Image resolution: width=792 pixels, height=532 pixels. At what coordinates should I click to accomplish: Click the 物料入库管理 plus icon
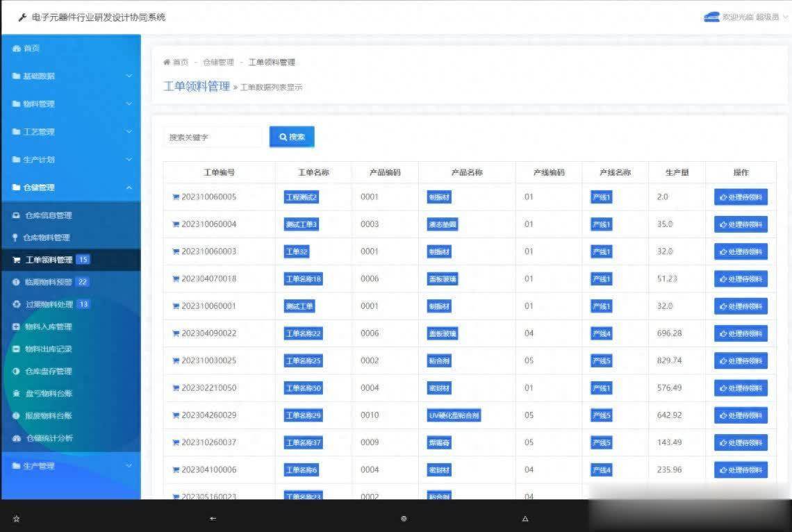pos(17,326)
